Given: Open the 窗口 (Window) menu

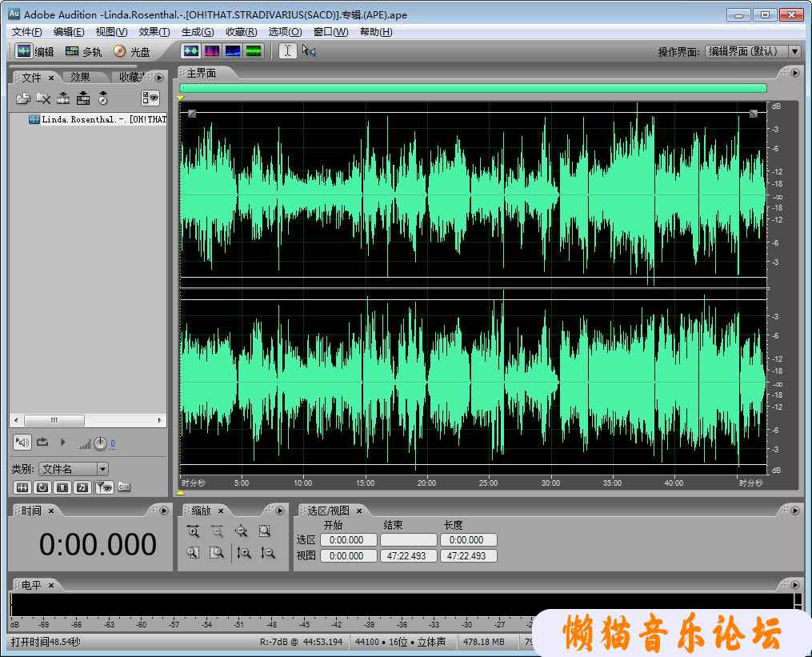Looking at the screenshot, I should pos(331,32).
